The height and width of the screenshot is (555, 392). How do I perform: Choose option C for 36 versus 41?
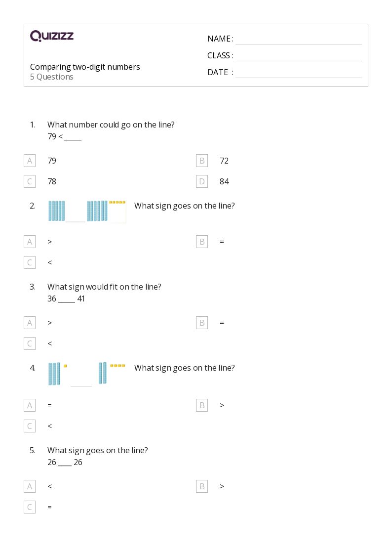click(30, 343)
